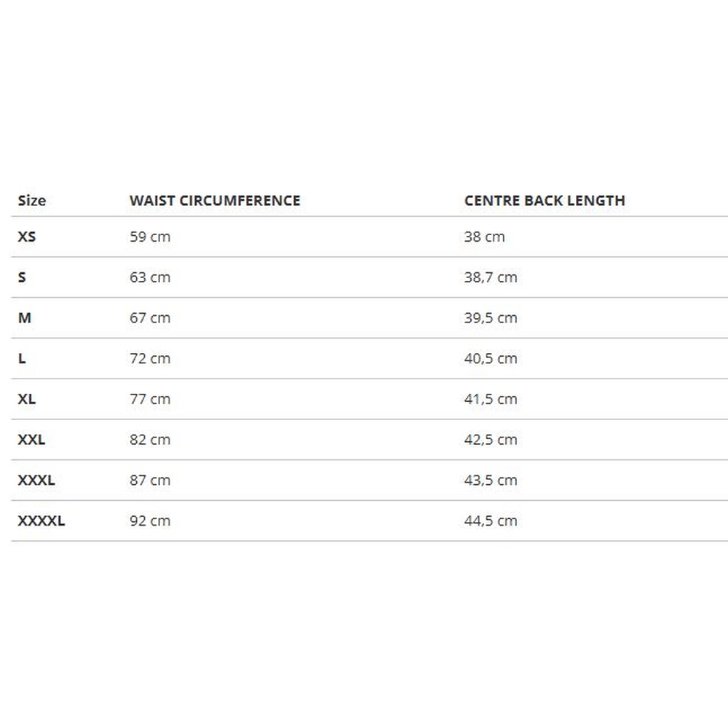The image size is (728, 728).
Task: Click the 39,5 cm back length value
Action: click(x=491, y=318)
